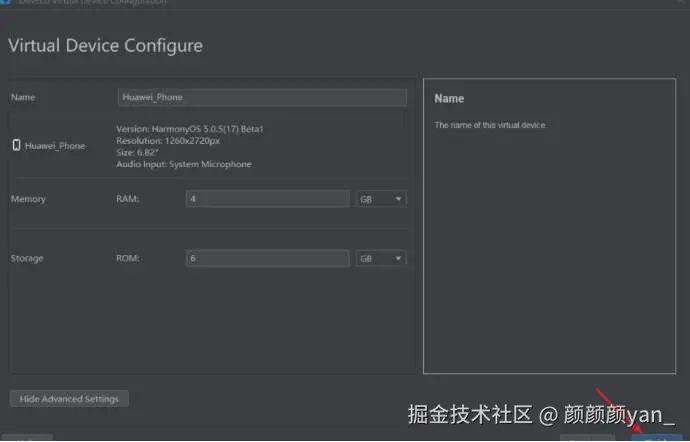Screen dimensions: 690x442
Task: Click the phone device icon beside Huawei_Phone
Action: [16, 146]
